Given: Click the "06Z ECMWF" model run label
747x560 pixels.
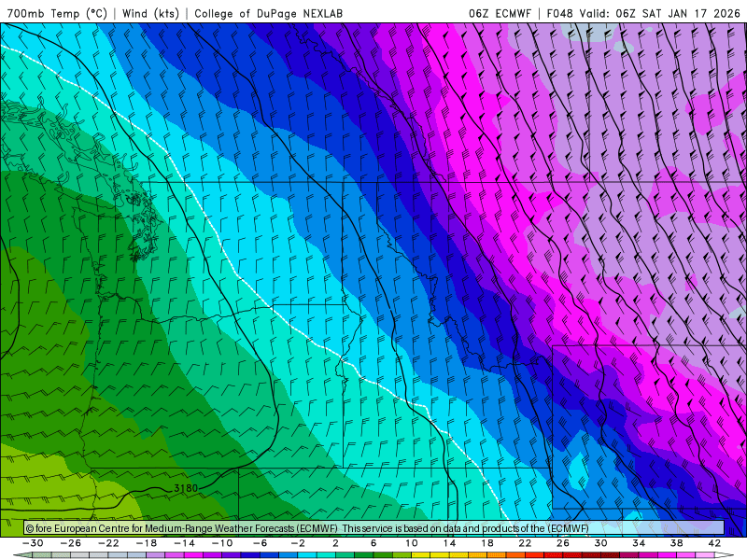Looking at the screenshot, I should click(500, 13).
